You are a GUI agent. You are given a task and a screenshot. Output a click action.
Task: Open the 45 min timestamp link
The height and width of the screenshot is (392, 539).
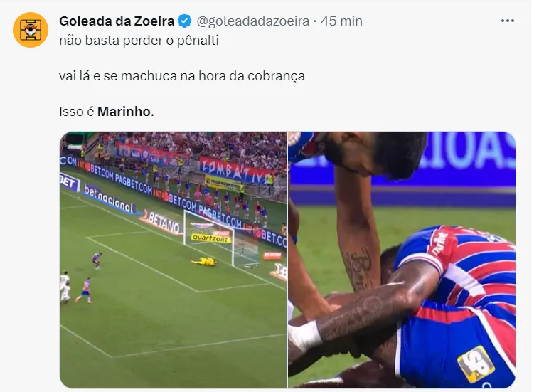[x=341, y=21]
